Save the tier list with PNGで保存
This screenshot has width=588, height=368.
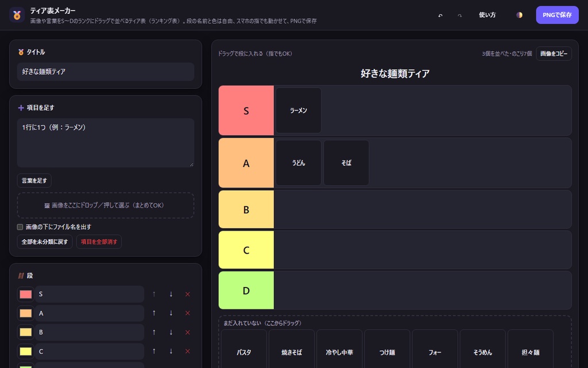557,15
